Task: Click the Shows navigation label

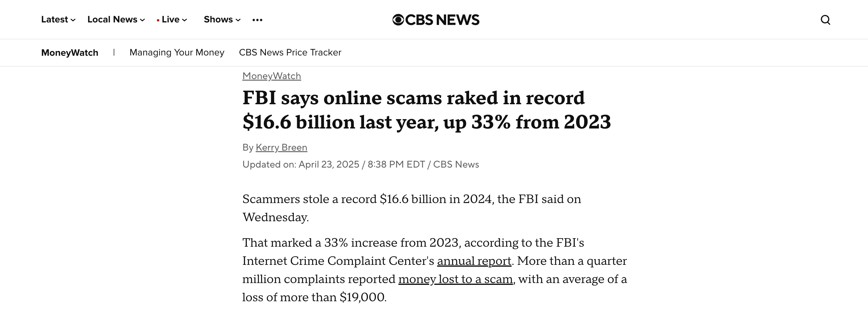Action: coord(218,20)
